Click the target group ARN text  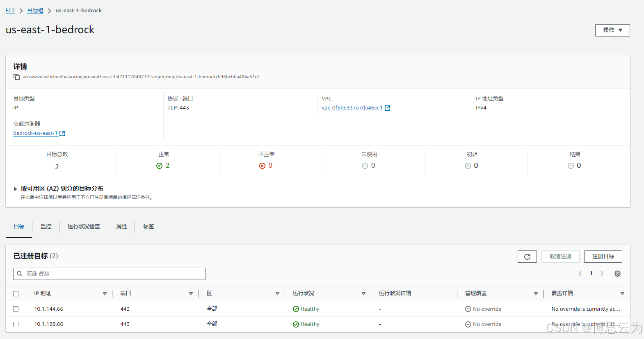(x=141, y=77)
